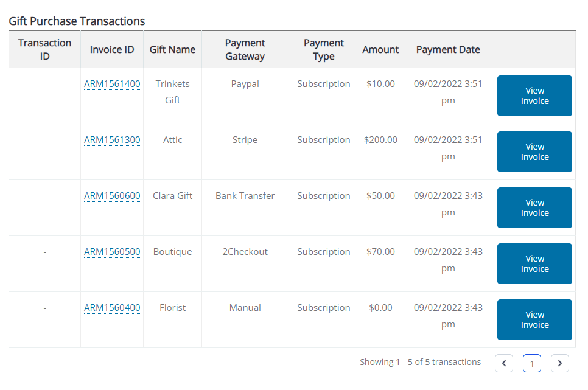Image resolution: width=588 pixels, height=390 pixels.
Task: View Invoice for Clara Gift
Action: [534, 207]
